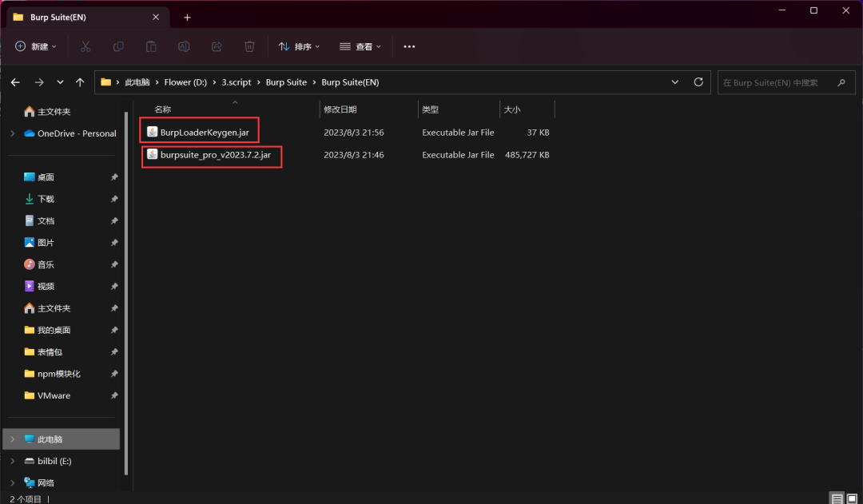
Task: Sort files by 修改日期 column header
Action: [340, 109]
